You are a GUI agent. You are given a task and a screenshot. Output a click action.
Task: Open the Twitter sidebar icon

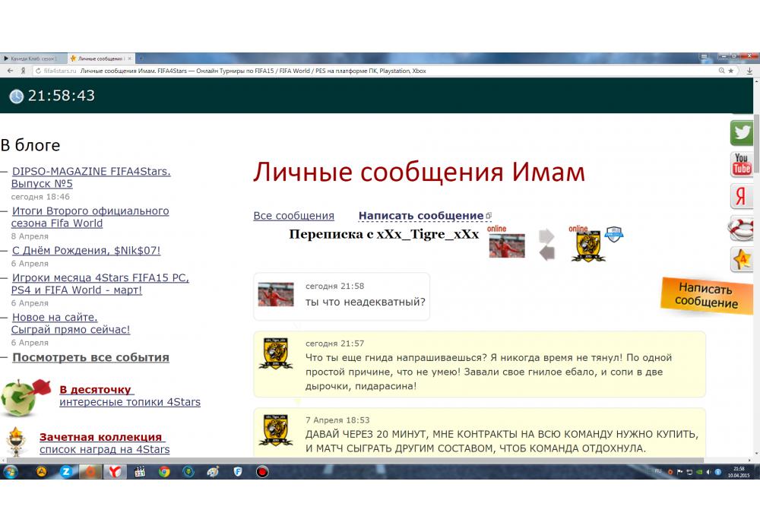(x=741, y=133)
